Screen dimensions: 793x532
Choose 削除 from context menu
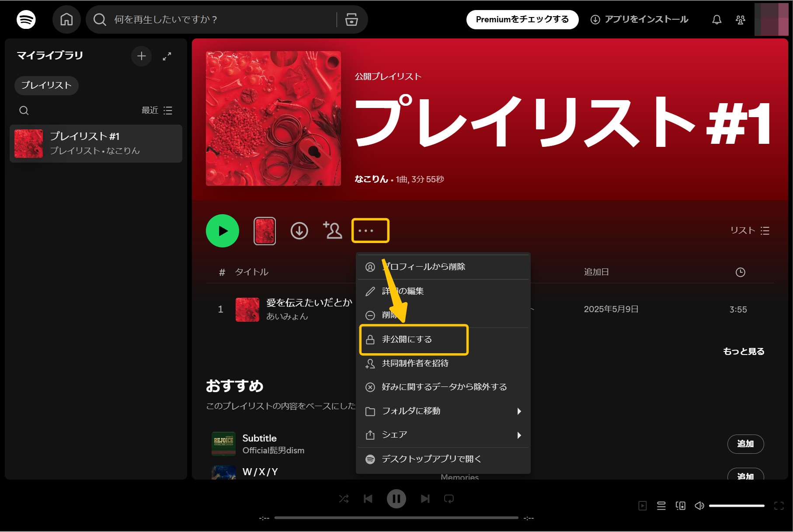443,315
